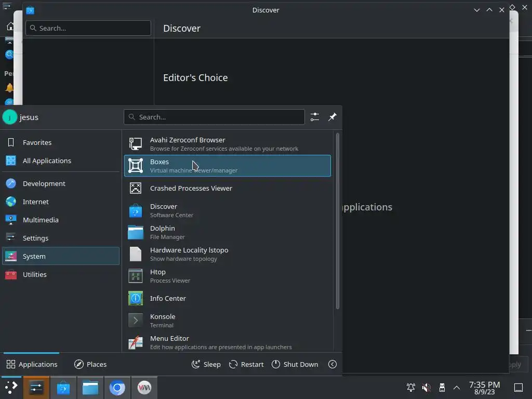Click user avatar for jesus
Viewport: 532px width, 399px height.
tap(9, 117)
